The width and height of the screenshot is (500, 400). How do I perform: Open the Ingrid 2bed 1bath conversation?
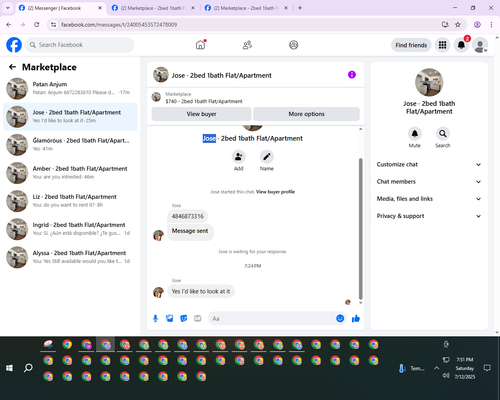point(70,229)
